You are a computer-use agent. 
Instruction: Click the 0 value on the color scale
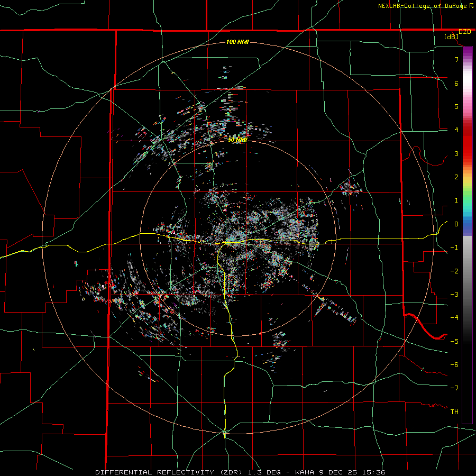456,224
